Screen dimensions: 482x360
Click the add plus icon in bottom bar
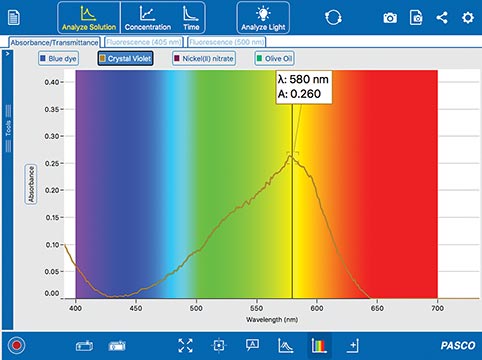(353, 345)
